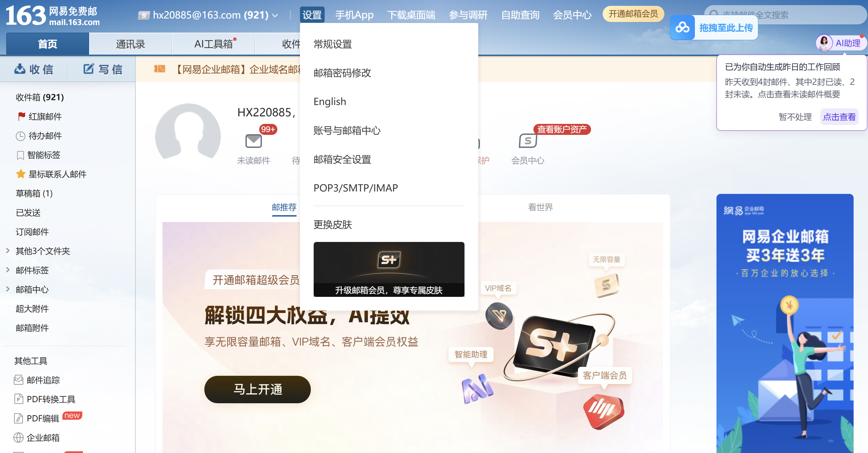Select 常规设置 from the settings menu

click(x=333, y=44)
